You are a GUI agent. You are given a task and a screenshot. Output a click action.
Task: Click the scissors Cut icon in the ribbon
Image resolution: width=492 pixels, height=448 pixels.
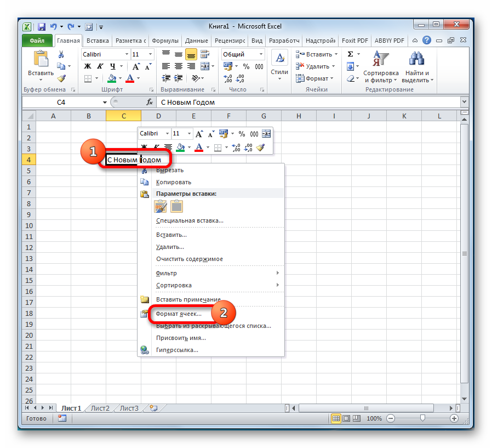coord(61,54)
